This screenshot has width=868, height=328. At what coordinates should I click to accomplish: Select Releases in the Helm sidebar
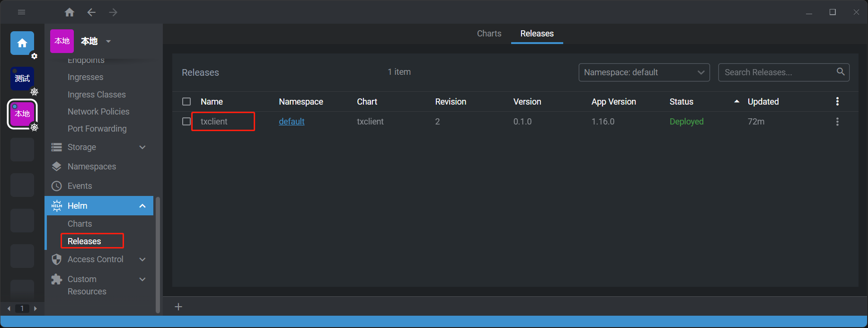84,241
